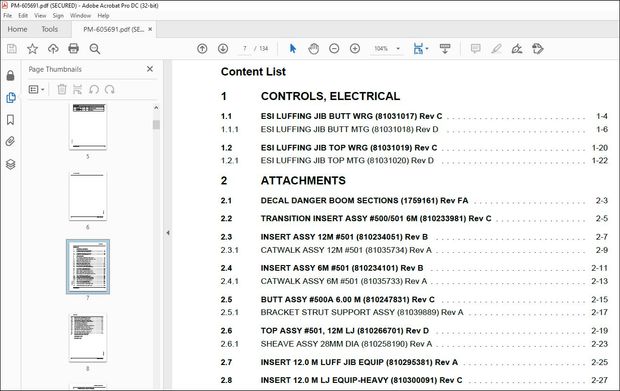Click the rotate counterclockwise icon

point(94,89)
